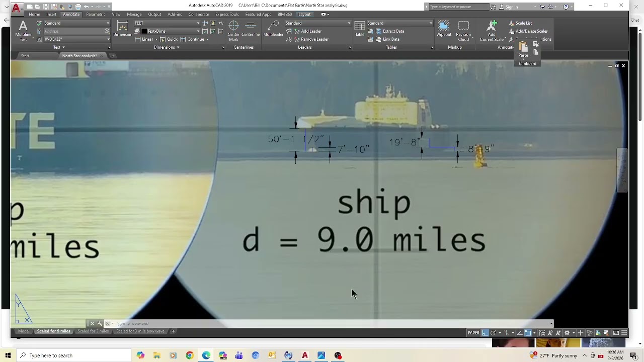Image resolution: width=644 pixels, height=362 pixels.
Task: Select the Centerline tool
Action: click(251, 29)
